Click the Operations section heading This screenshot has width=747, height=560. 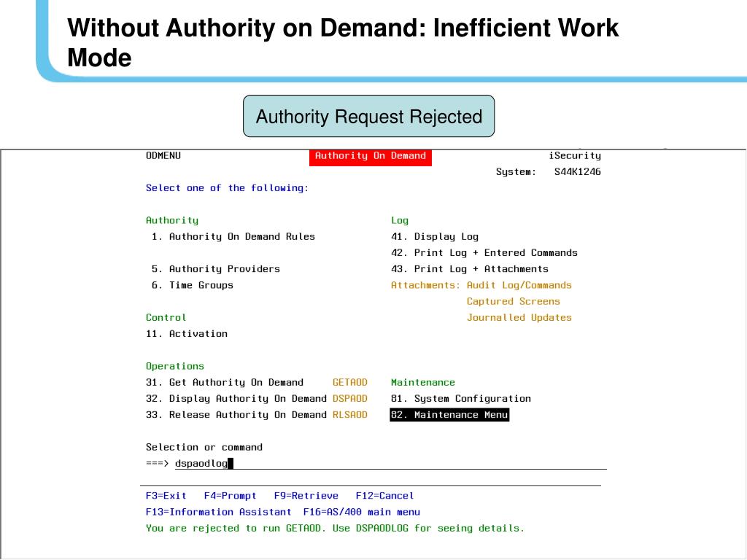[x=175, y=366]
